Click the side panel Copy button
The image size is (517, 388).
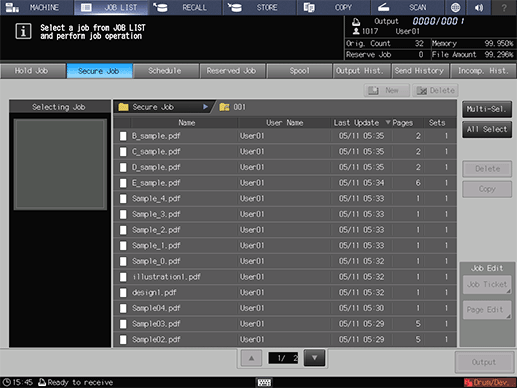coord(487,189)
